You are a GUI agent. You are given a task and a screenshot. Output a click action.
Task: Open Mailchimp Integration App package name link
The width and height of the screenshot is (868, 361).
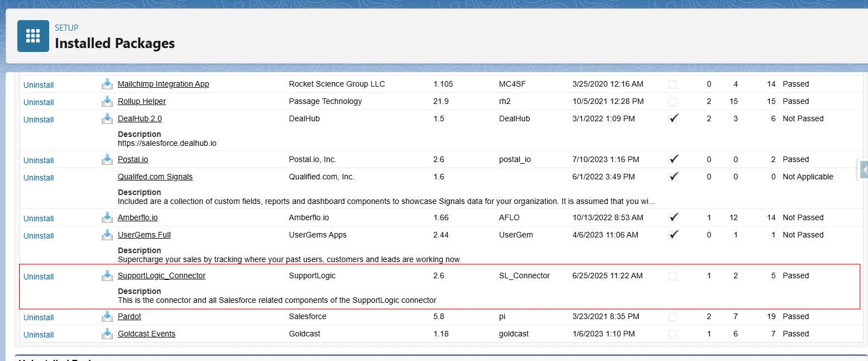click(163, 84)
